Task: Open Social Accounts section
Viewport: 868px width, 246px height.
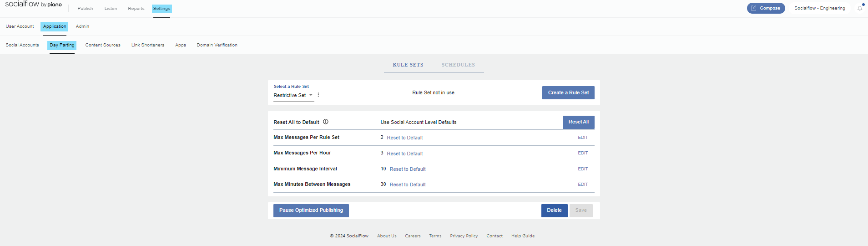Action: click(22, 45)
